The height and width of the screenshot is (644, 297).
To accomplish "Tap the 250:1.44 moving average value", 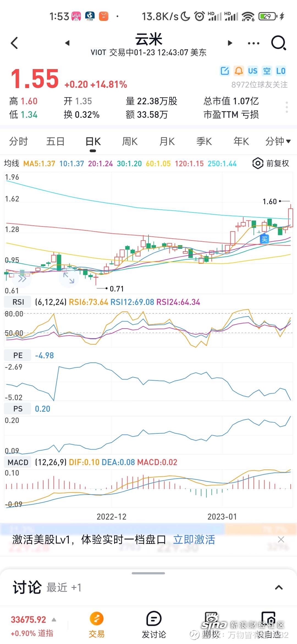I will point(222,163).
